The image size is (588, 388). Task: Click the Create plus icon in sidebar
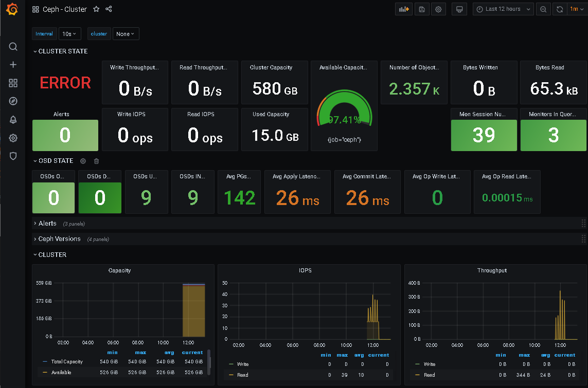13,65
